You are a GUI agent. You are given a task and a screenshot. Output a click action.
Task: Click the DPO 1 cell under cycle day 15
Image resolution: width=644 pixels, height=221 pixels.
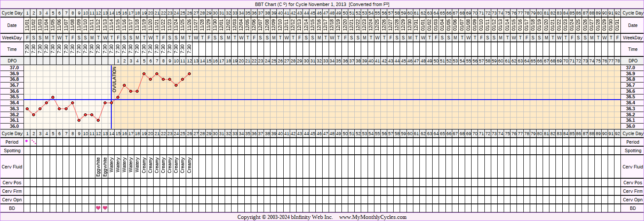(118, 61)
